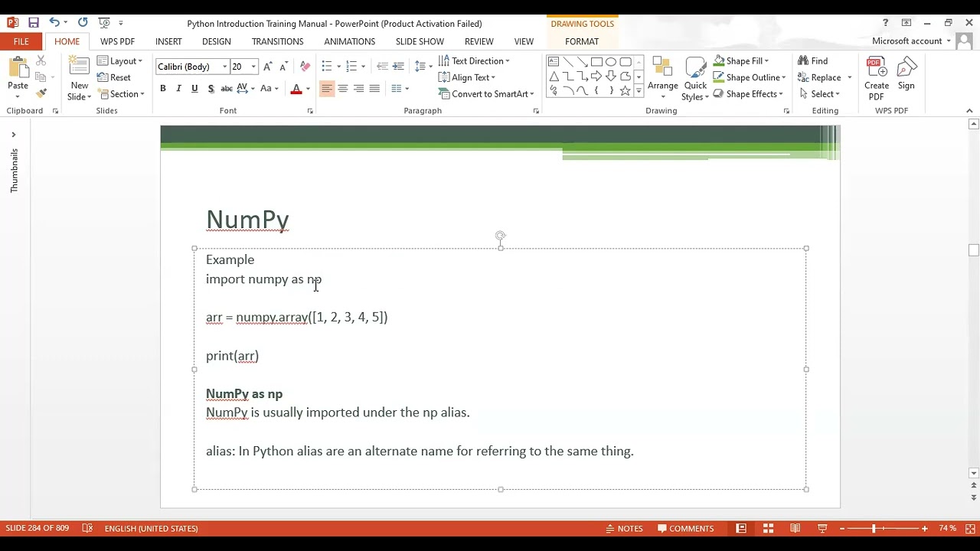Justify the paragraph text
The height and width of the screenshot is (551, 980).
[374, 89]
